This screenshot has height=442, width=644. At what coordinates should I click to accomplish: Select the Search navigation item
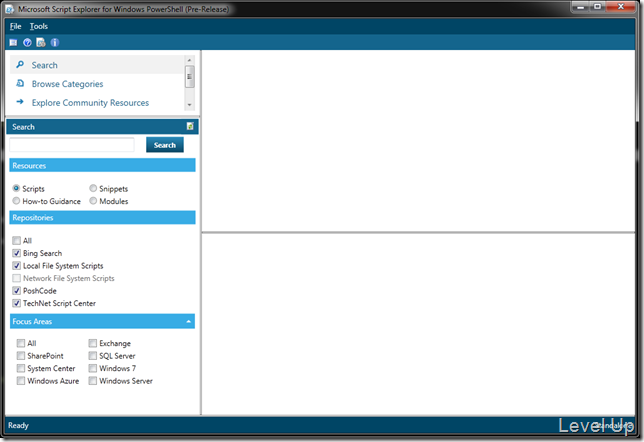[x=97, y=65]
